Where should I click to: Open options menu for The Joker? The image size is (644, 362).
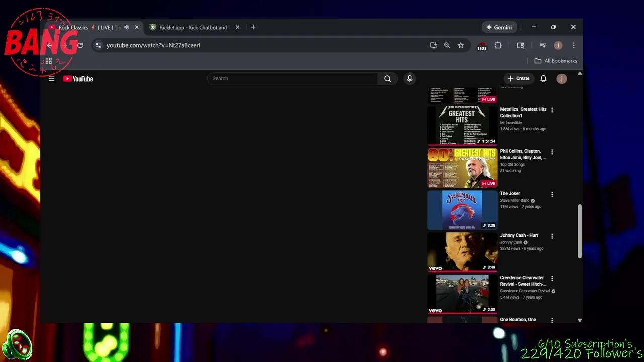click(x=552, y=194)
